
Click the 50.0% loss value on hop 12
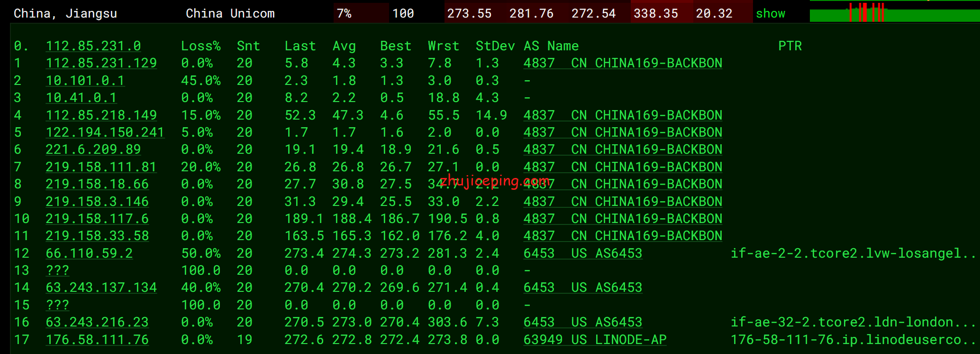pos(201,253)
